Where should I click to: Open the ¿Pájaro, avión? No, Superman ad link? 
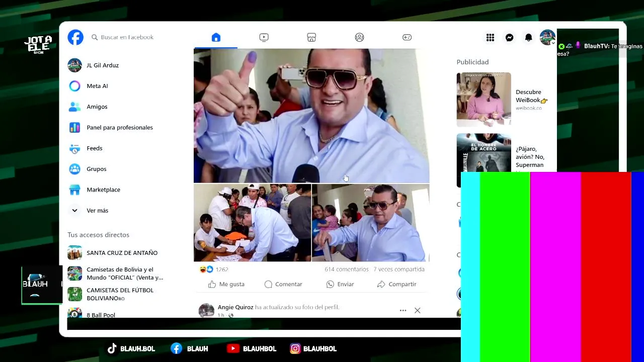click(x=530, y=157)
